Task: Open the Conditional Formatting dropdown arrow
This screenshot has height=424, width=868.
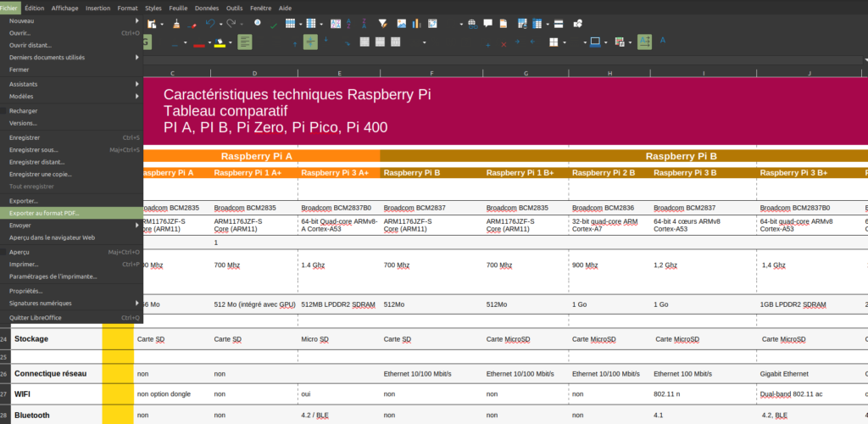Action: click(x=630, y=42)
